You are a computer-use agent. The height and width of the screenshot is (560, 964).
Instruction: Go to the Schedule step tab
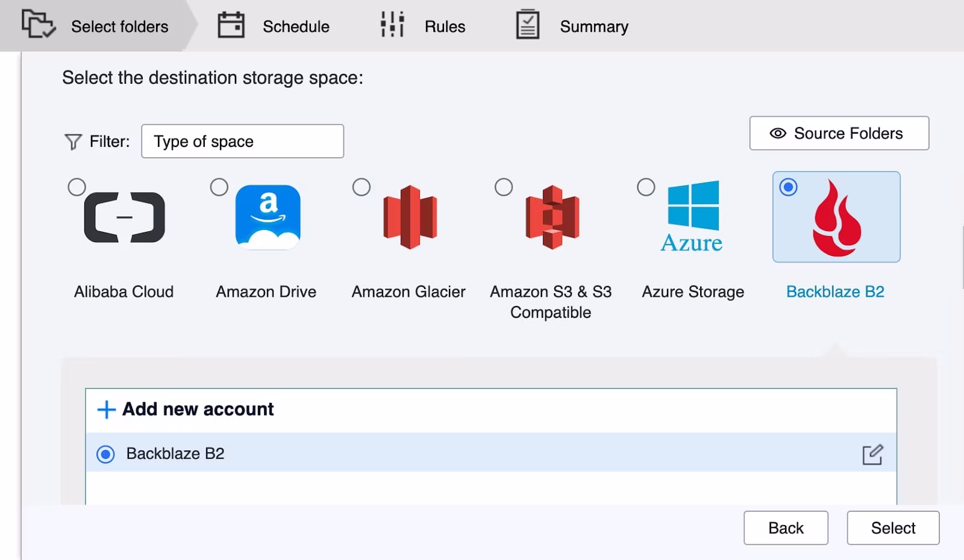pos(274,26)
